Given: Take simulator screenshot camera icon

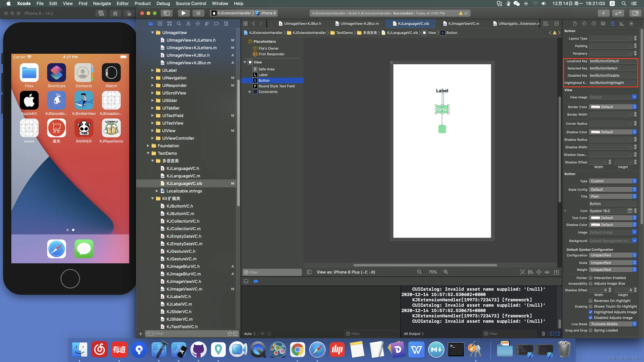Looking at the screenshot, I should point(101,13).
